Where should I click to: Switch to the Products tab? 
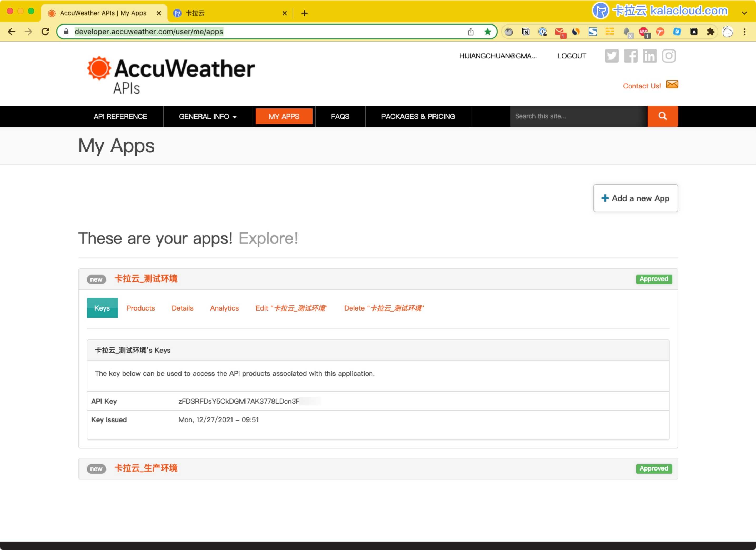[x=140, y=308]
